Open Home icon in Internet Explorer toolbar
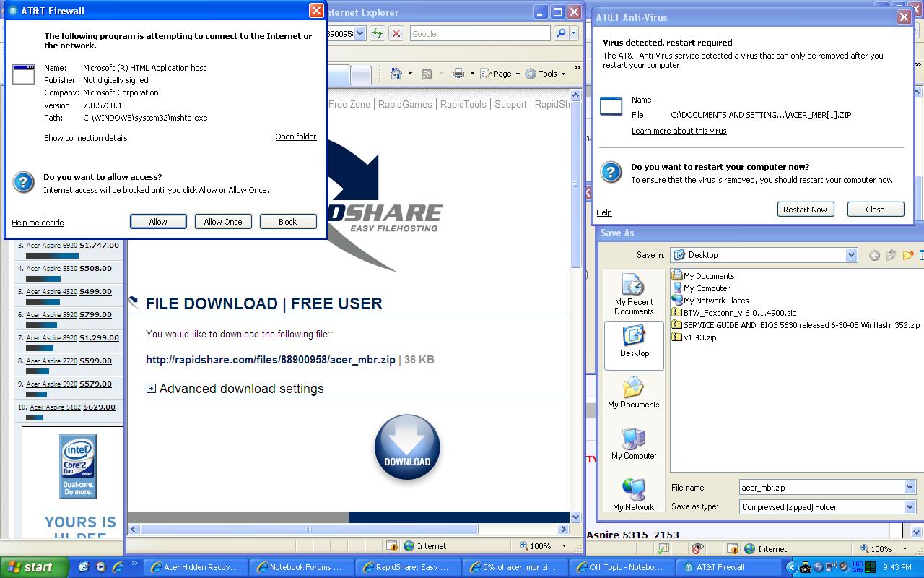924x578 pixels. 396,74
